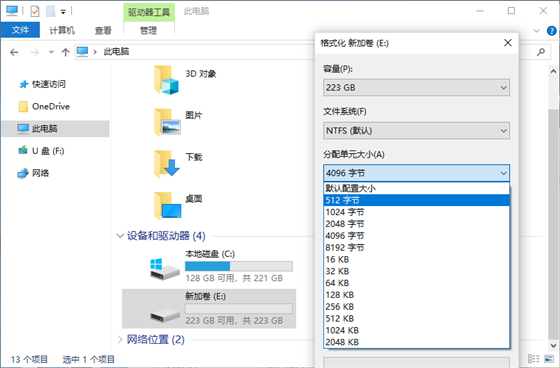560x368 pixels.
Task: Select the 桌面 folder icon
Action: coord(168,206)
